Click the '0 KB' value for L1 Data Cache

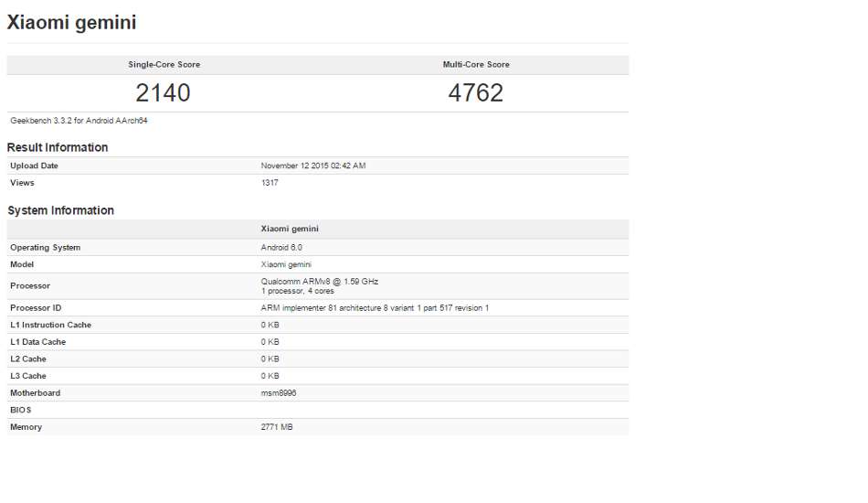270,342
